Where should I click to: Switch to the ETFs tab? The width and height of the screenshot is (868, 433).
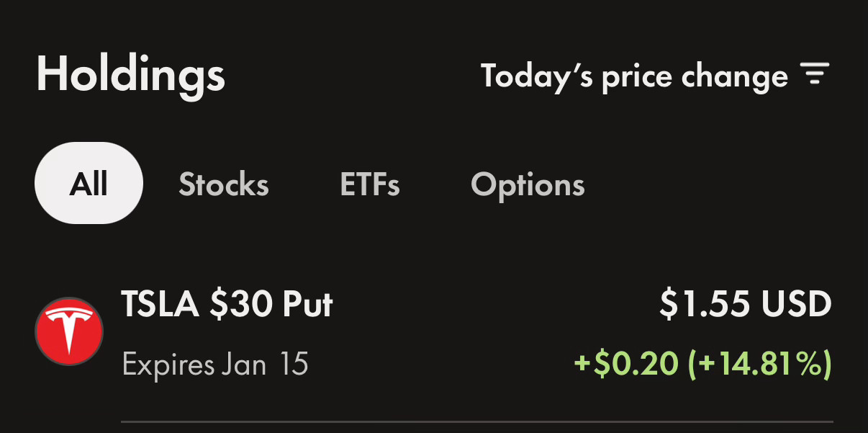coord(370,184)
